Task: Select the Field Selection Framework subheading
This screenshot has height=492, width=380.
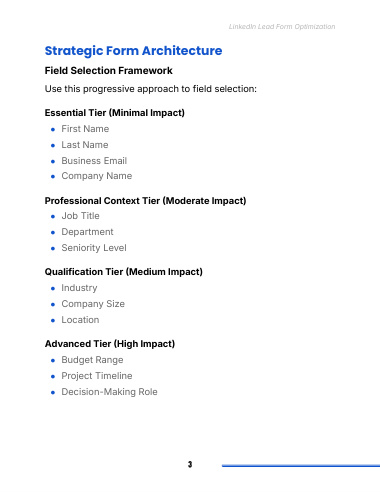Action: (x=109, y=71)
